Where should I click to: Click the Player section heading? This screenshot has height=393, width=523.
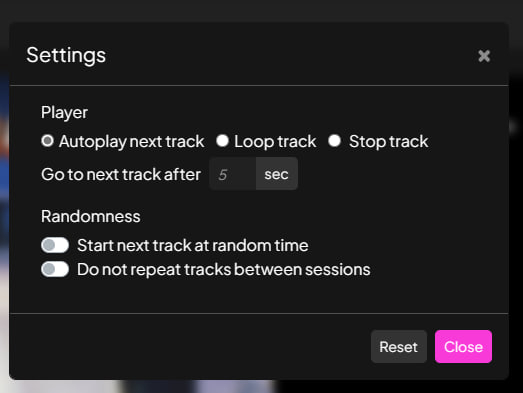[x=64, y=113]
